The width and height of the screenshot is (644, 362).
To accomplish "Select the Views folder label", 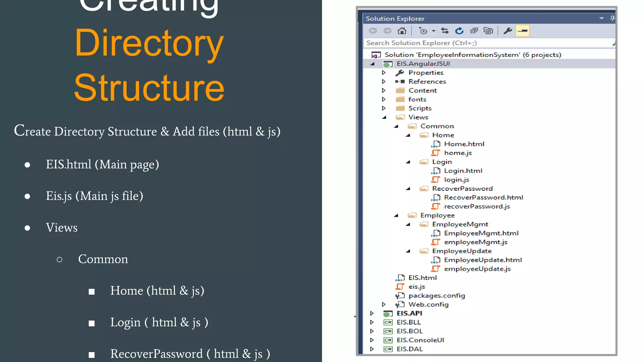I will [x=418, y=117].
